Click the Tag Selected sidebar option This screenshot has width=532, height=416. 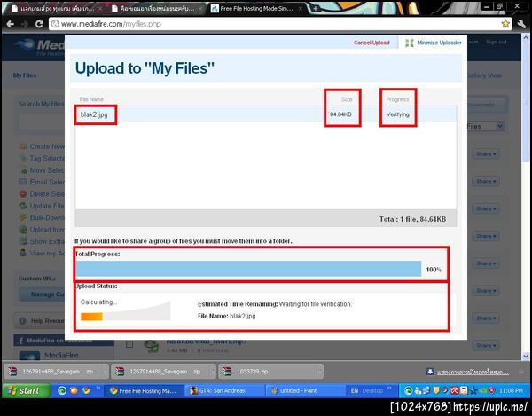pyautogui.click(x=47, y=158)
